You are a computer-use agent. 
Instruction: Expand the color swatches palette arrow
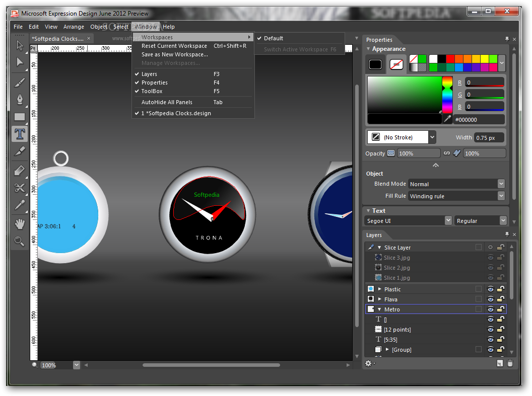pos(502,63)
